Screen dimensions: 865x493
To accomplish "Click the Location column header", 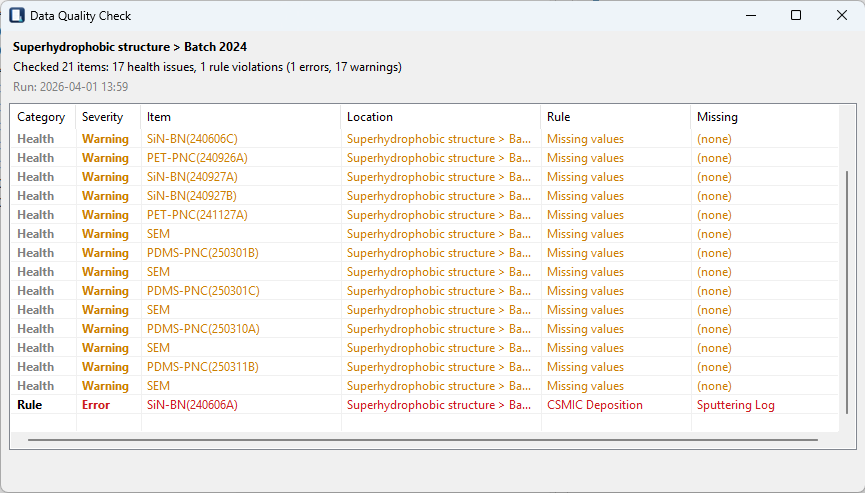I will (370, 117).
